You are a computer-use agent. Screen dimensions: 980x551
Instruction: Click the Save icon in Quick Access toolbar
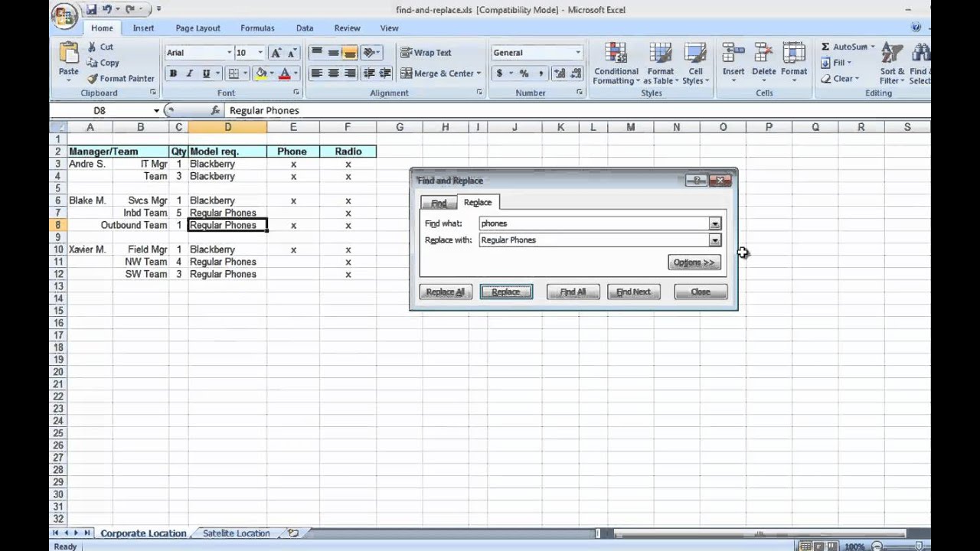pos(92,10)
